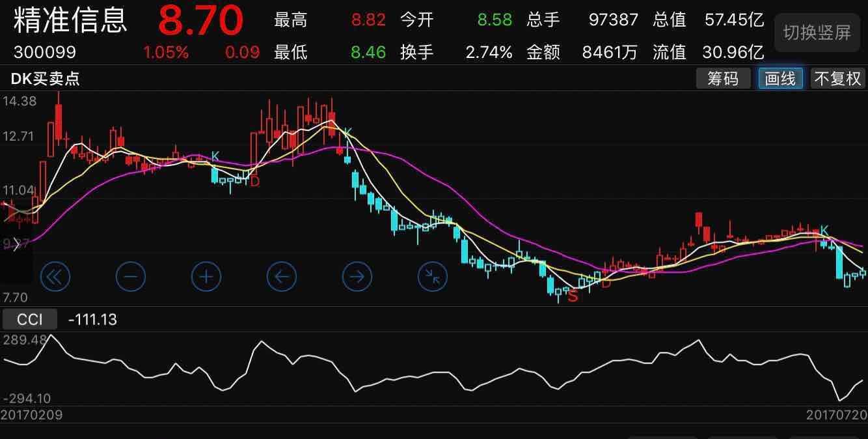This screenshot has width=868, height=439.
Task: Select CCI value -111.13
Action: (92, 319)
